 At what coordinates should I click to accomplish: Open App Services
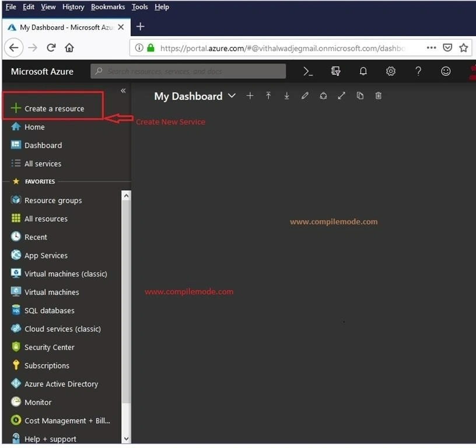[x=39, y=256]
